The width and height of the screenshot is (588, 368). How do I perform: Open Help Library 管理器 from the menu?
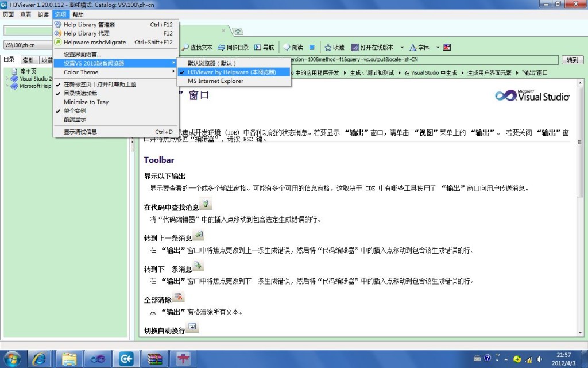tap(116, 24)
